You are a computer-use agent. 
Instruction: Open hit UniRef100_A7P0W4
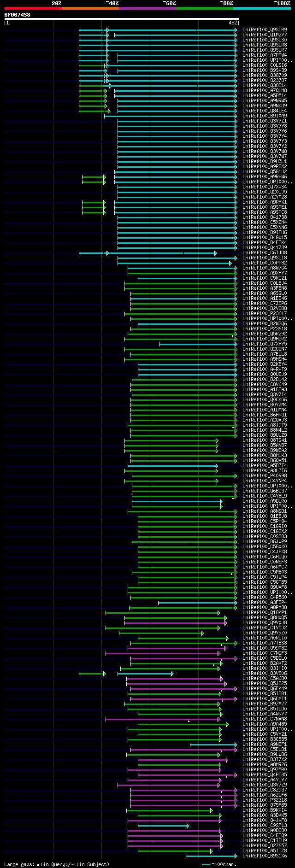coord(265,55)
